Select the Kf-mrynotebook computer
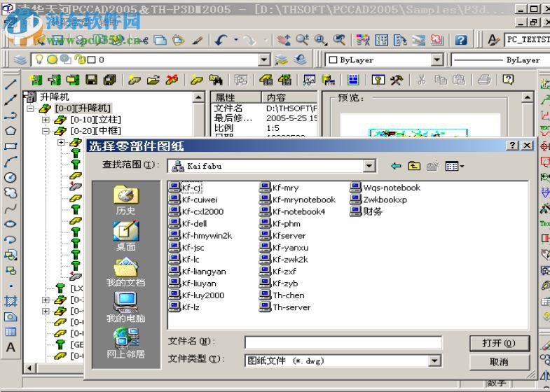The image size is (550, 392). coord(298,199)
